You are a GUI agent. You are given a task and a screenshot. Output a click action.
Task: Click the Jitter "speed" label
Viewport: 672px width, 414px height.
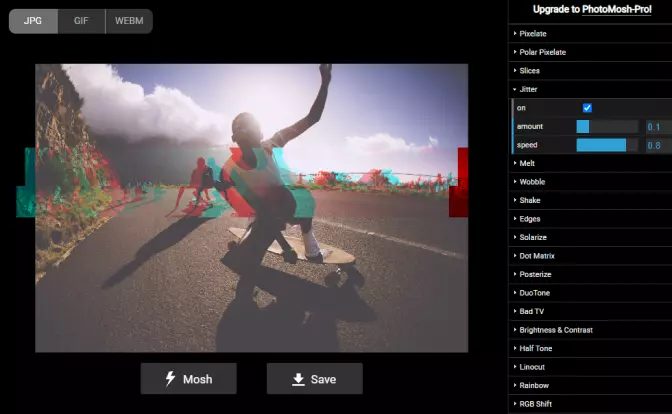(x=527, y=145)
